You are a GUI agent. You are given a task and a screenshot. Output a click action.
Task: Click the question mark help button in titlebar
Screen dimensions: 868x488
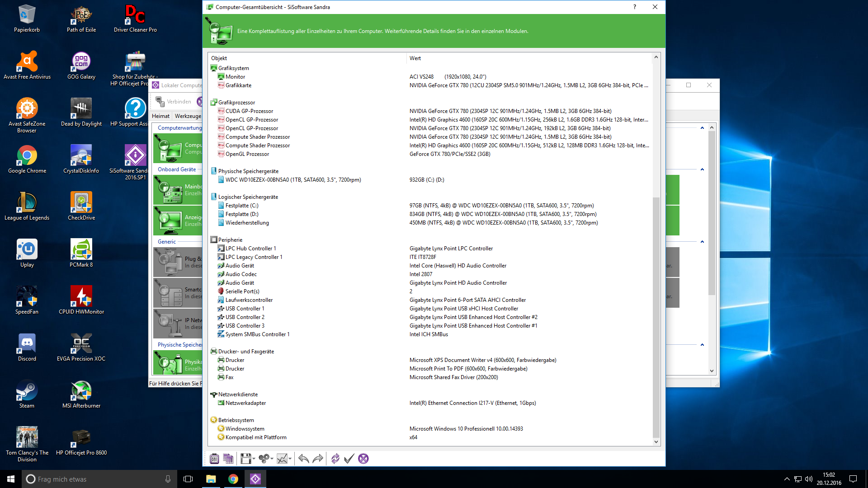pos(635,7)
